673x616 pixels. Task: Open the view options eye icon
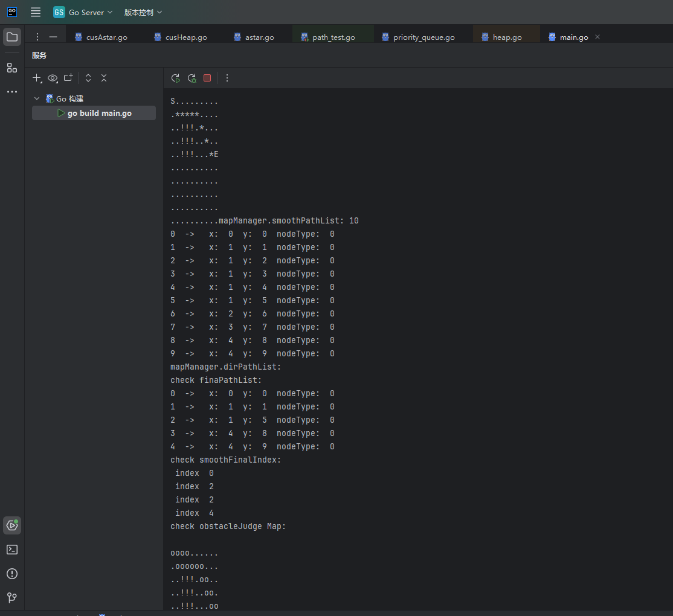click(x=53, y=78)
